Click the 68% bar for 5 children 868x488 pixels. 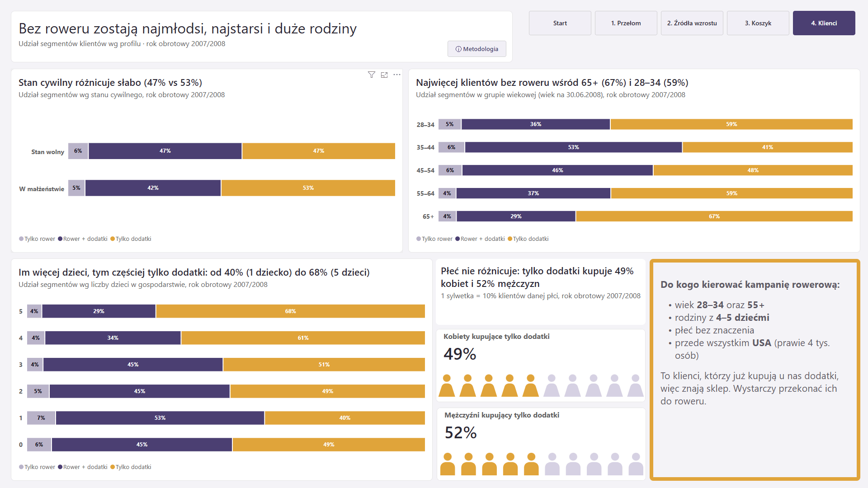click(x=291, y=311)
